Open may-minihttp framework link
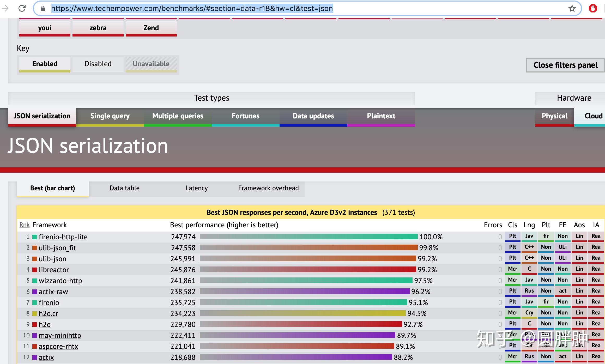This screenshot has height=364, width=605. [60, 336]
